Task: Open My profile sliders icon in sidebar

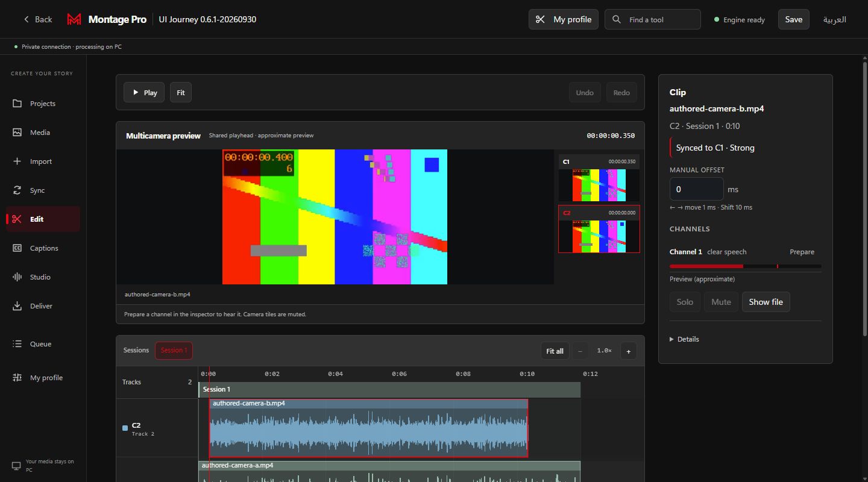Action: [17, 378]
